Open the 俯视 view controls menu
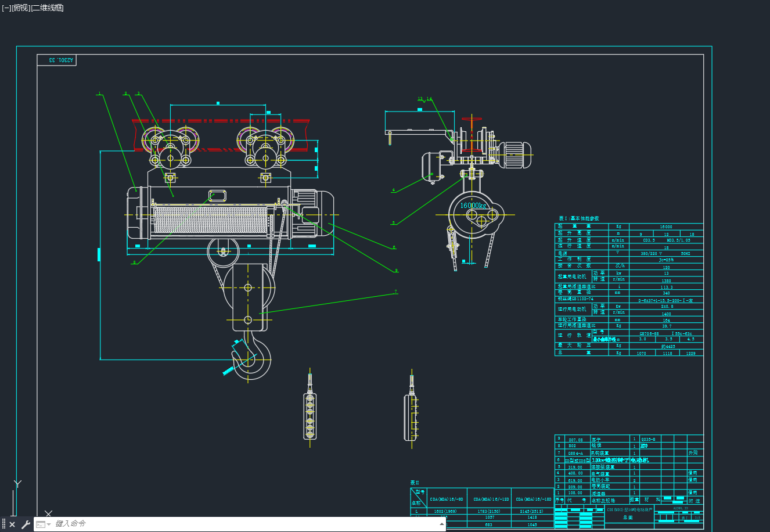 [x=20, y=8]
